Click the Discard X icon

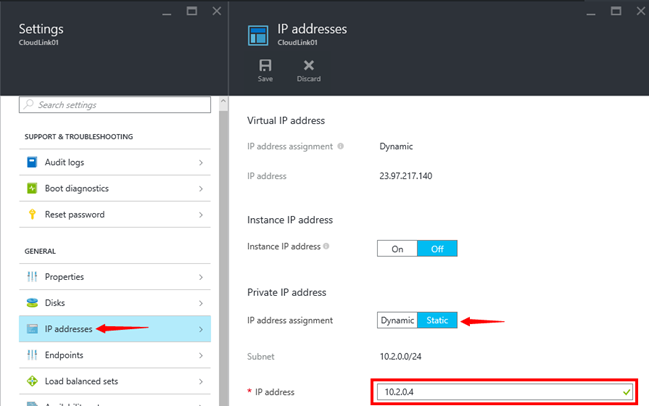308,64
